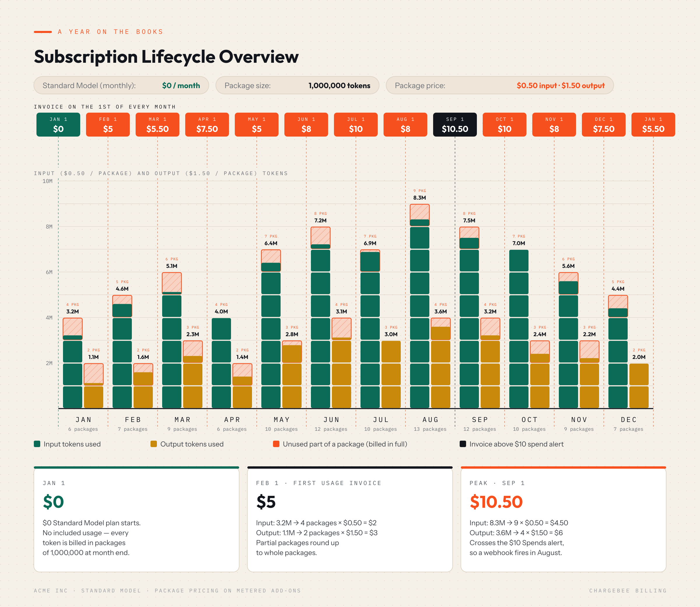Click the 'A YEAR ON THE BOOKS' heading

click(x=111, y=32)
